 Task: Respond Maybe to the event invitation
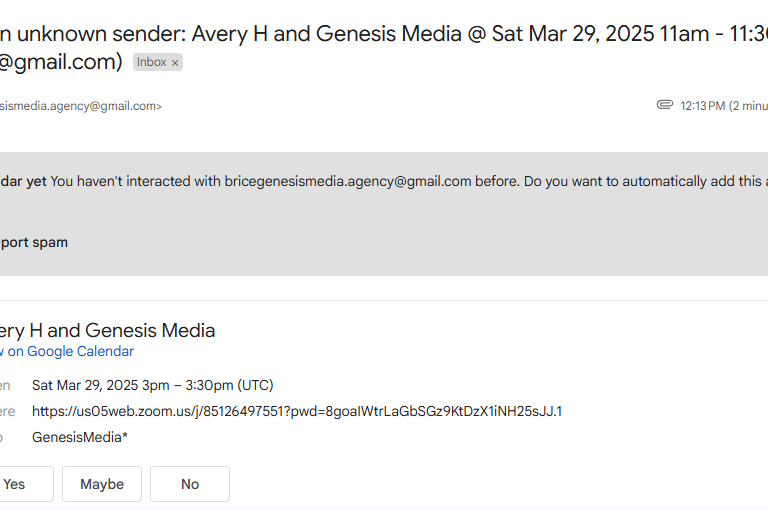pyautogui.click(x=102, y=484)
